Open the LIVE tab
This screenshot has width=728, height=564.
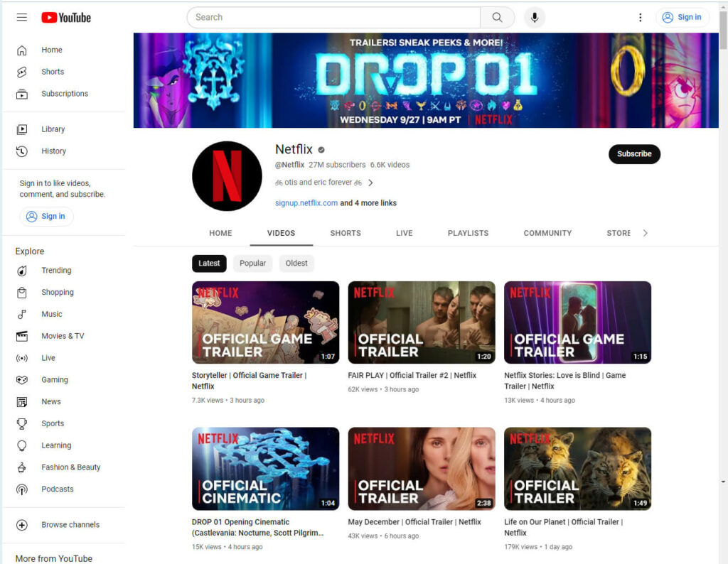(x=404, y=233)
